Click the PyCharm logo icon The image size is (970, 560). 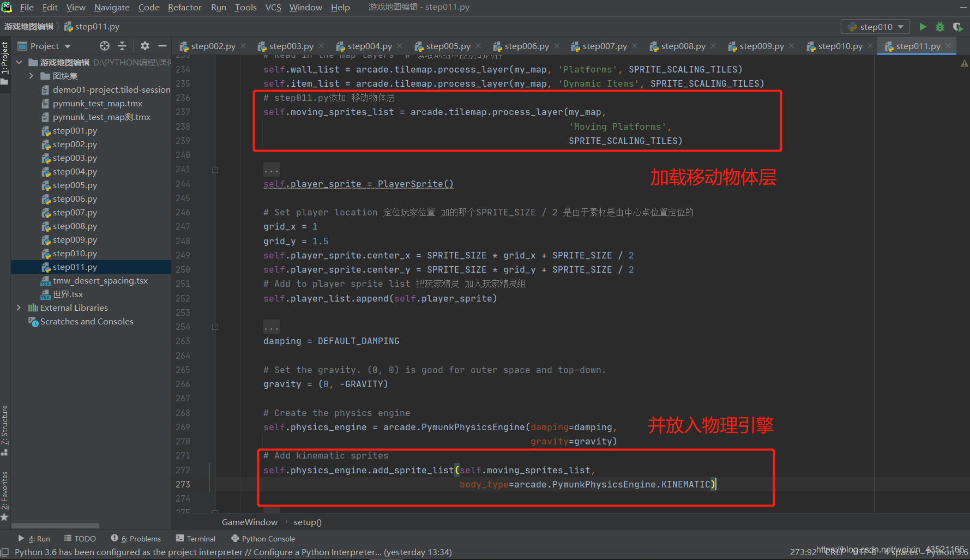[7, 7]
